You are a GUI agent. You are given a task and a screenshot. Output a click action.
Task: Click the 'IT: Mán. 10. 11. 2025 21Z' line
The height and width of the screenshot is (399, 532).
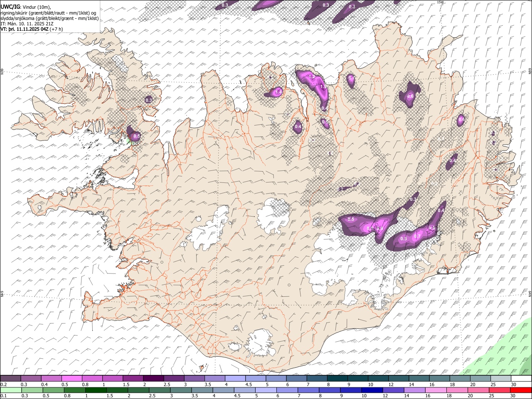click(x=27, y=24)
